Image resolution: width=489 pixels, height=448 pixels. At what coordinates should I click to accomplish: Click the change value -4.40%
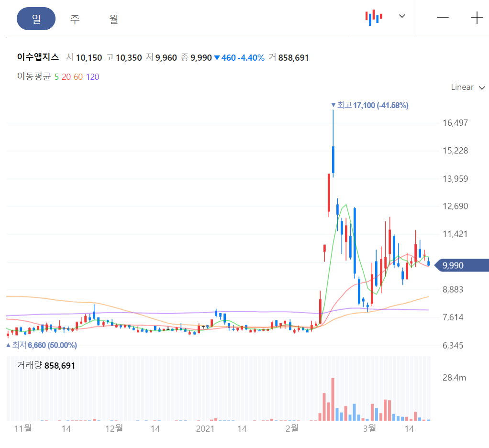click(x=251, y=58)
